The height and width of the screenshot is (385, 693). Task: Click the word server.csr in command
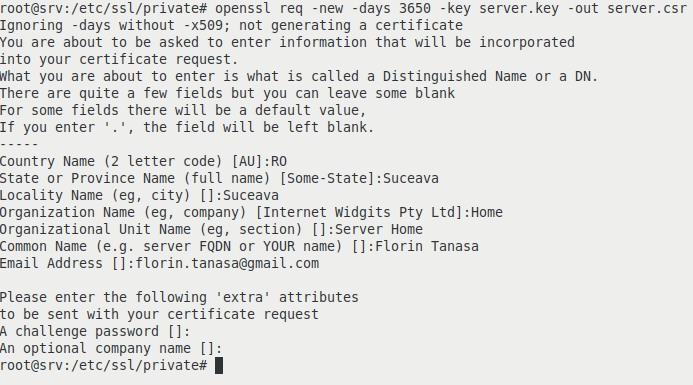tap(647, 8)
